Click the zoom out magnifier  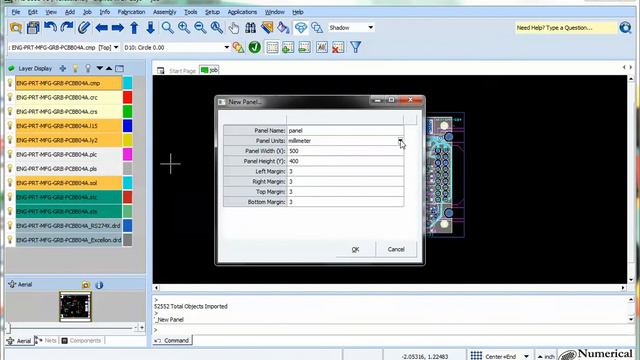pos(200,28)
